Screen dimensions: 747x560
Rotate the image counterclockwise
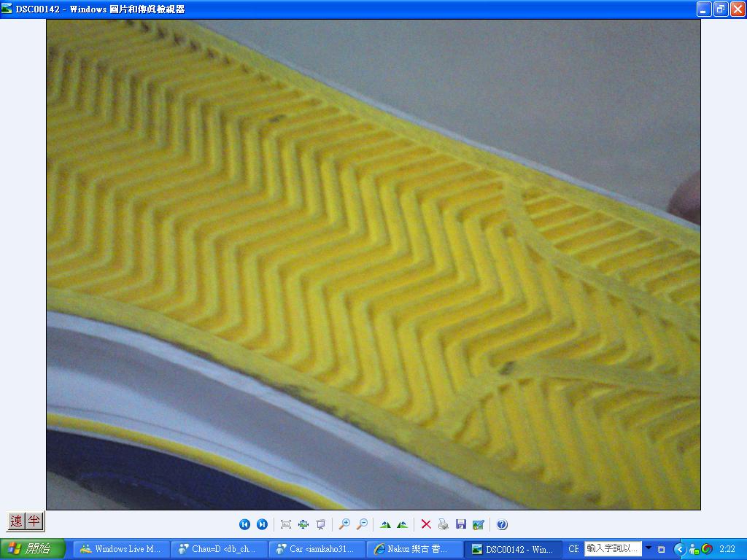(x=402, y=524)
